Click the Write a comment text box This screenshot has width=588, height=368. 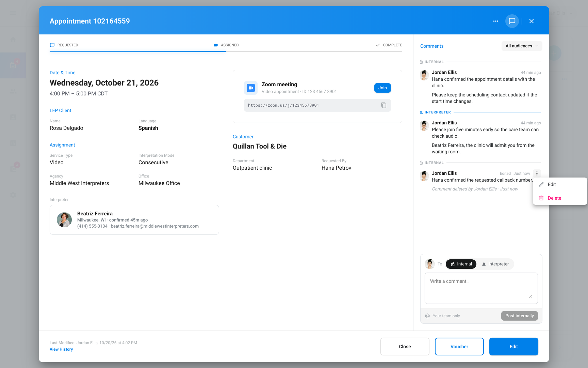coord(481,288)
